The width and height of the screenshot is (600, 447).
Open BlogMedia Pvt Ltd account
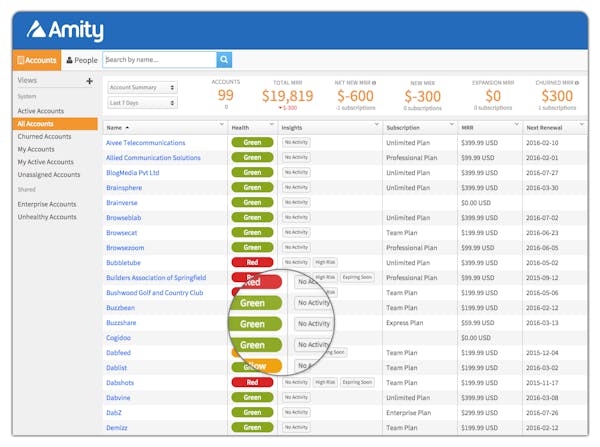pos(132,173)
